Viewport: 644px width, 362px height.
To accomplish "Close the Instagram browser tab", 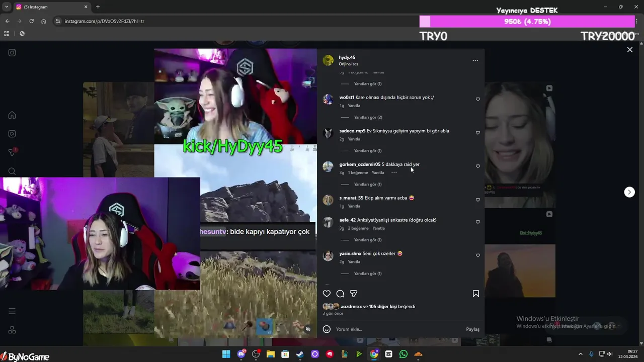I will click(x=86, y=7).
